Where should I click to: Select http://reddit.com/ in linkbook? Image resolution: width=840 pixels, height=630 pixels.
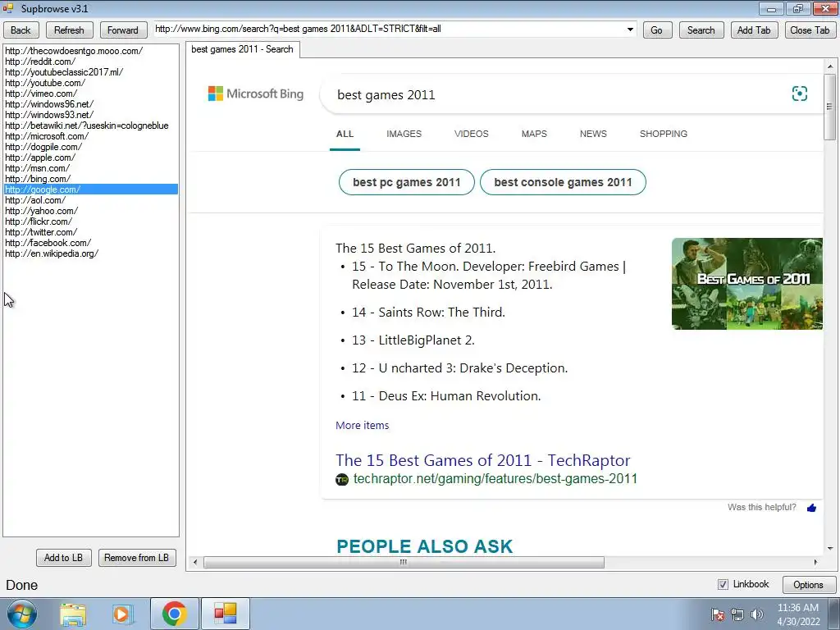click(x=40, y=62)
